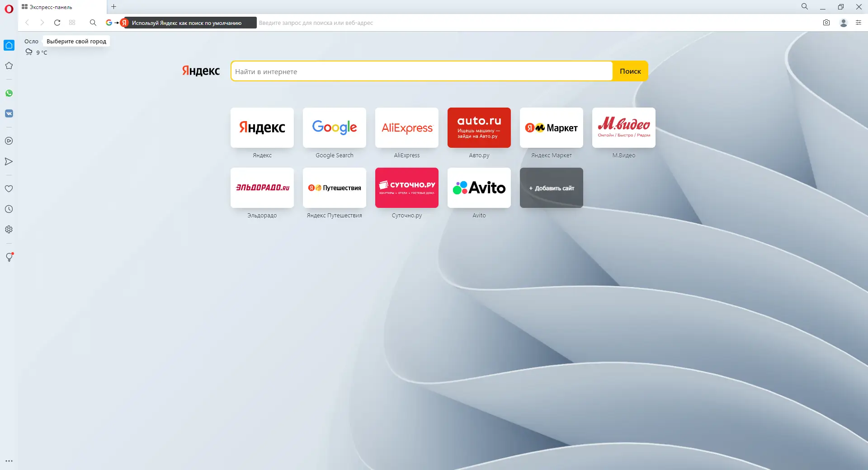Click the 'AliExpress' caption under tile

tap(407, 155)
